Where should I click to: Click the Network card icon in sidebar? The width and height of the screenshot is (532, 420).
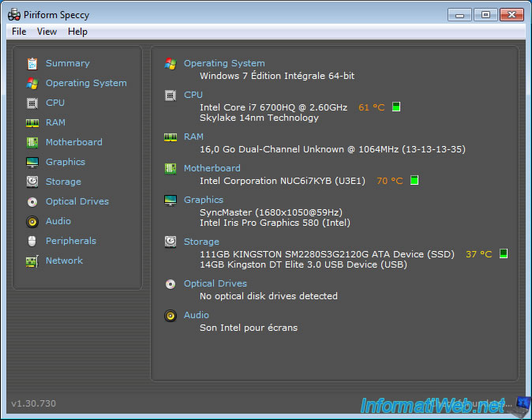click(x=32, y=261)
